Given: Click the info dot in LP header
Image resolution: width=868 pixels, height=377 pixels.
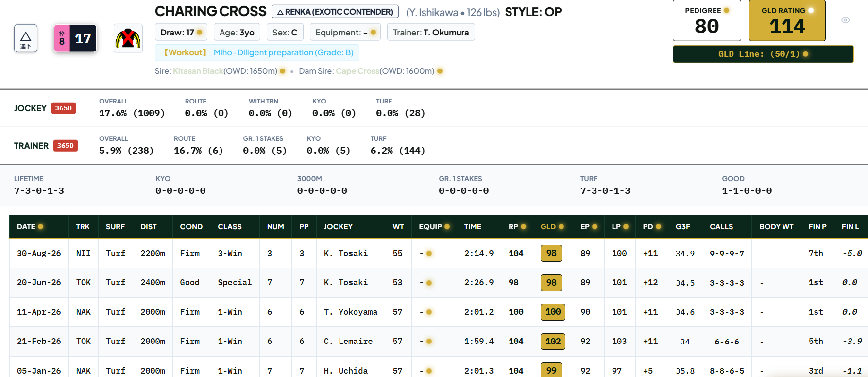Looking at the screenshot, I should (626, 226).
